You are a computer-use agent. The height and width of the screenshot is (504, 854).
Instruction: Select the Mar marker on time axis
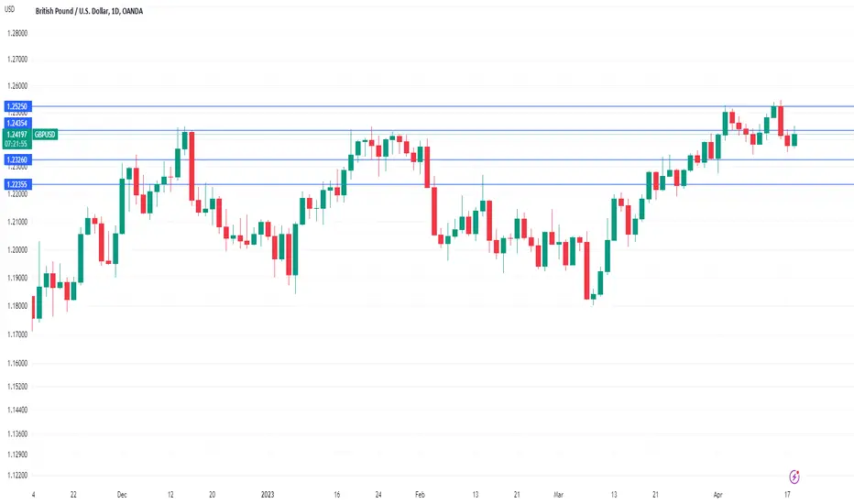[x=558, y=495]
